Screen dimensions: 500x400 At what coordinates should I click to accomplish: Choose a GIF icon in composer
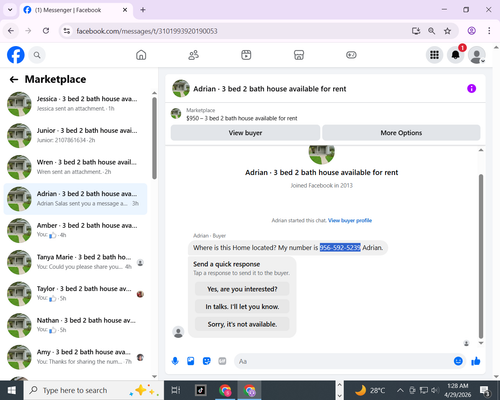(222, 361)
